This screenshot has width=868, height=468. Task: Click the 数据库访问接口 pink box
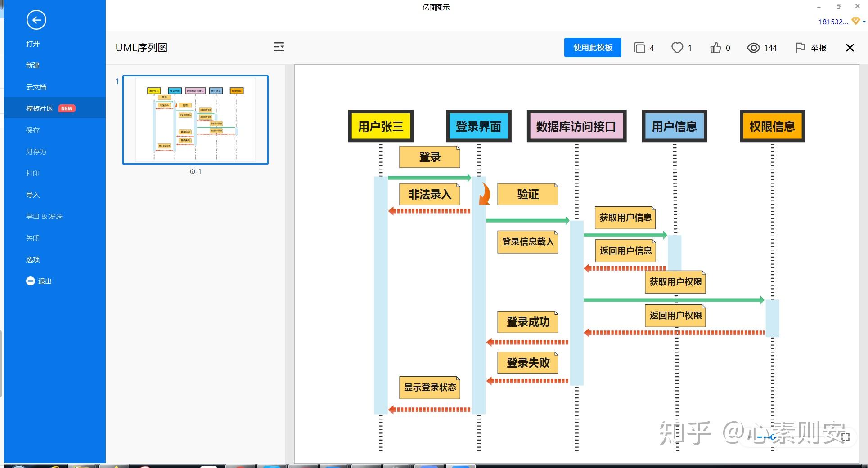[x=576, y=126]
